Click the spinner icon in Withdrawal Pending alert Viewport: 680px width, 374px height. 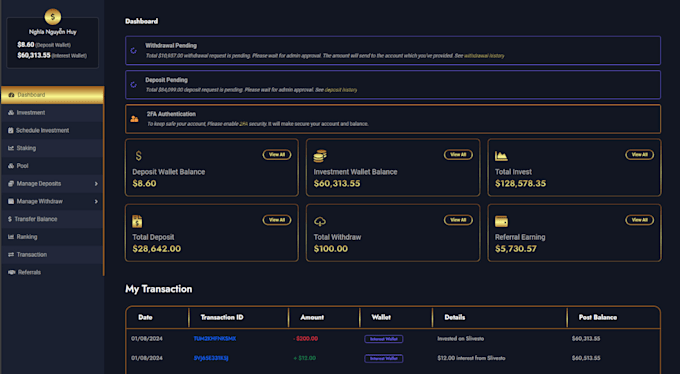134,51
